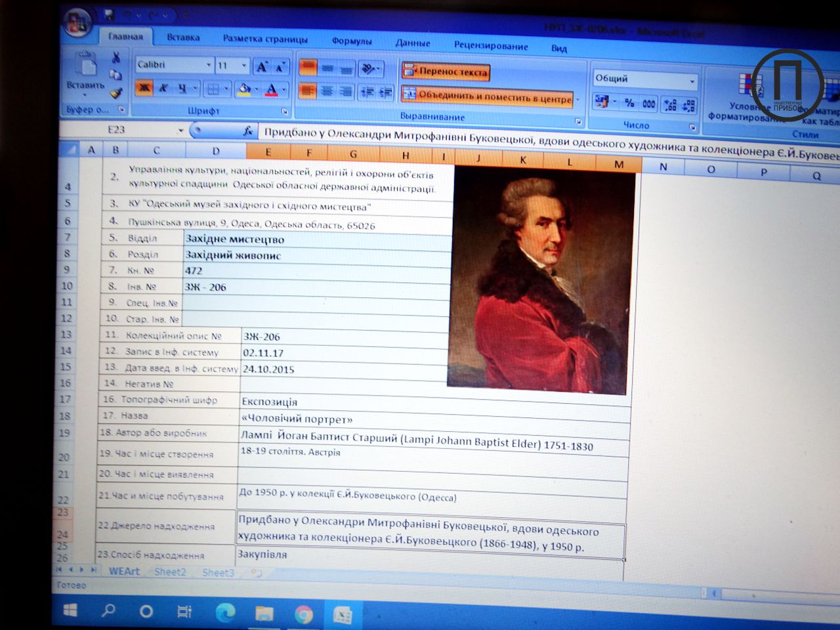840x630 pixels.
Task: Click Объединить и поместить в центре
Action: pyautogui.click(x=487, y=97)
